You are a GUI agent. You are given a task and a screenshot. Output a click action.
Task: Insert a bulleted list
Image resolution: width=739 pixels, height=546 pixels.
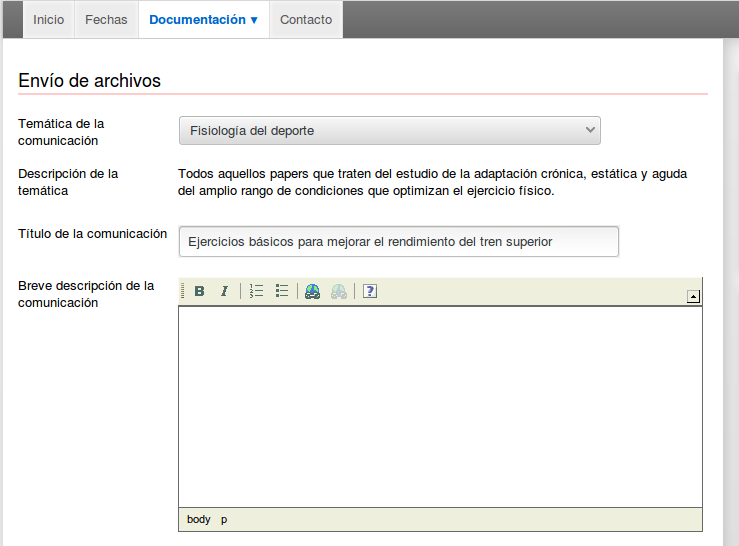click(x=282, y=291)
